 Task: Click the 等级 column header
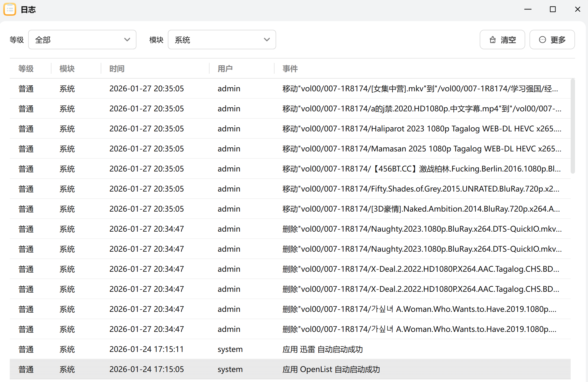tap(26, 69)
